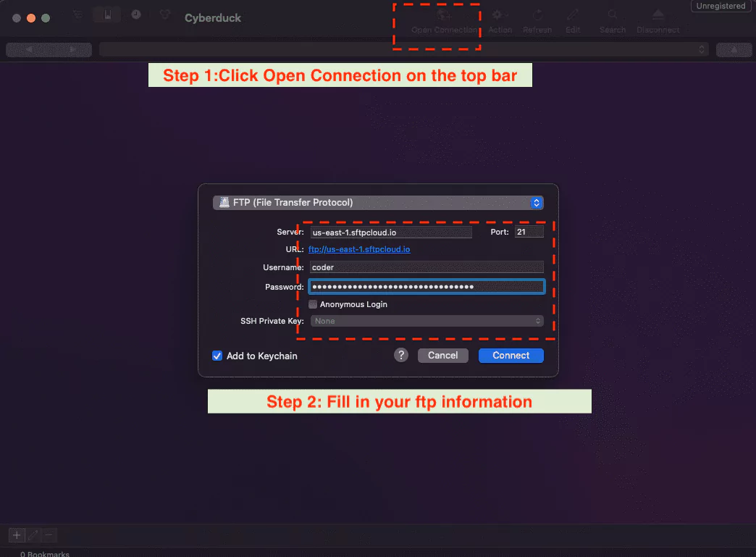Switch to outline browser view icon

[x=77, y=15]
